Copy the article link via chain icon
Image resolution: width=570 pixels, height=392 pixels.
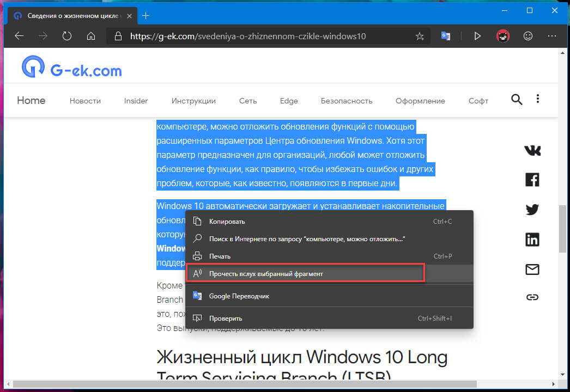532,297
